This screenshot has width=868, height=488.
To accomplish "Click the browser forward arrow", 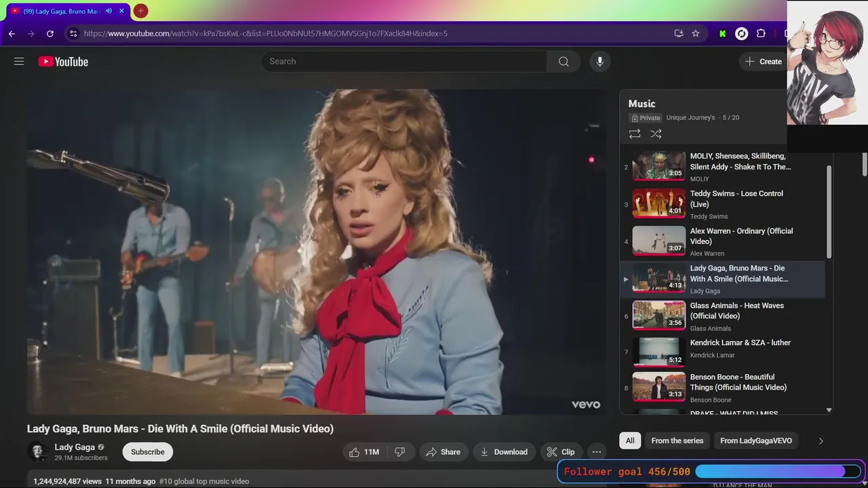I will 31,33.
